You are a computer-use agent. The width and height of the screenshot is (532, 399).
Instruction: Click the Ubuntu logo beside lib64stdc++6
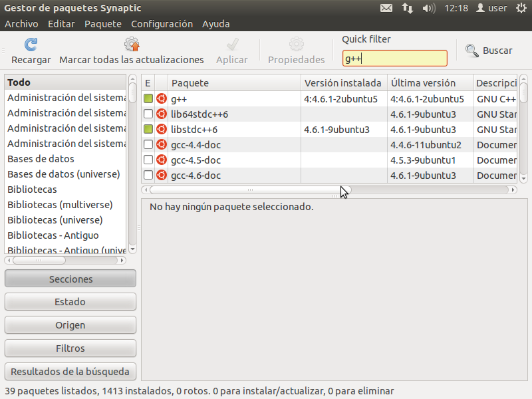162,114
